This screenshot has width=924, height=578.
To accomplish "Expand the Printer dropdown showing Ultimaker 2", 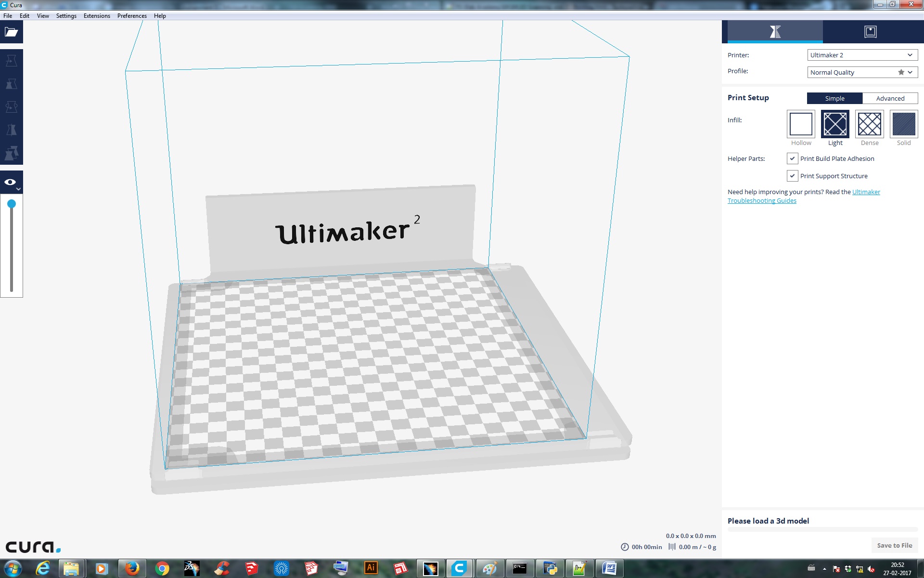I will 862,55.
